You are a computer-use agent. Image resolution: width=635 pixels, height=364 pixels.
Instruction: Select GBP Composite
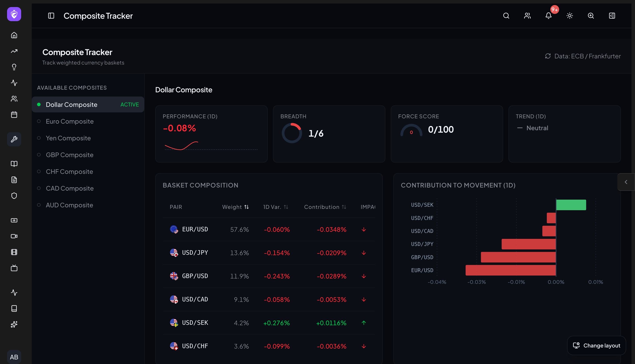point(88,155)
